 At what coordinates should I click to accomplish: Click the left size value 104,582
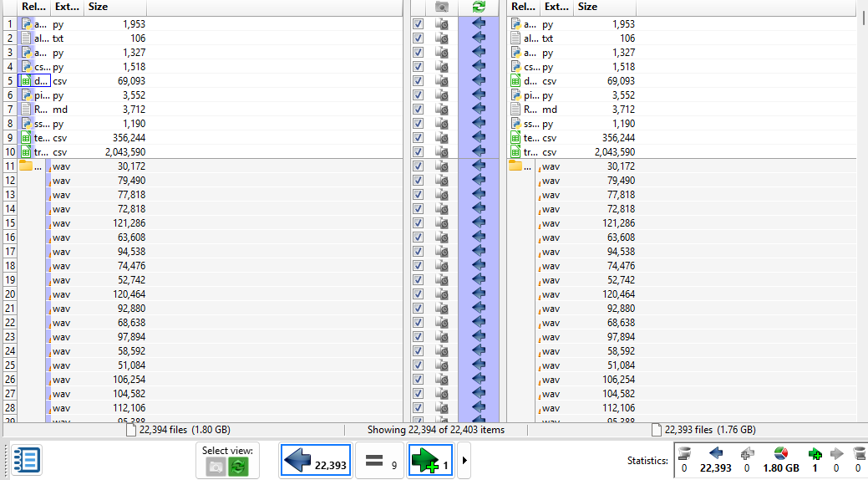click(129, 394)
